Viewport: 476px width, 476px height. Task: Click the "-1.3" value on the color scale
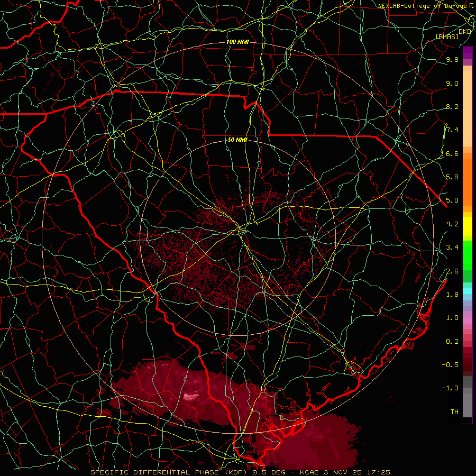[x=450, y=388]
